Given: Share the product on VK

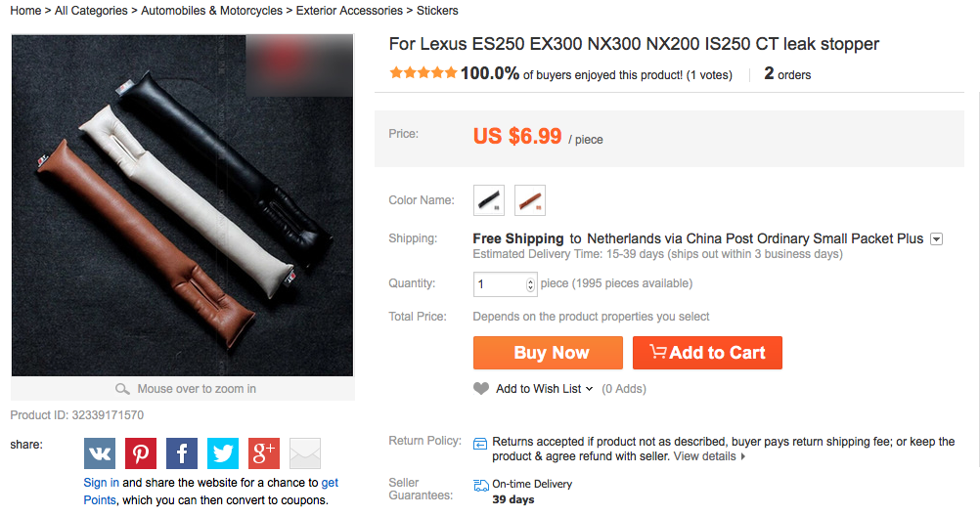Looking at the screenshot, I should (100, 453).
